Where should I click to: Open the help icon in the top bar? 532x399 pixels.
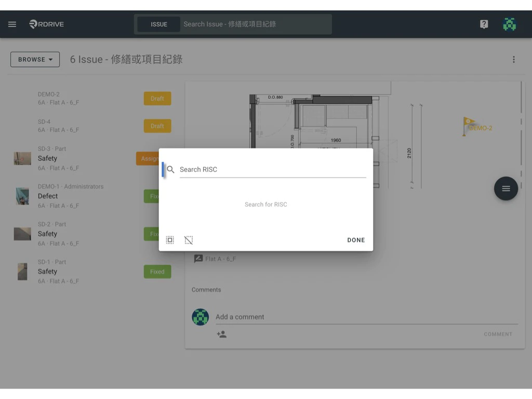(x=484, y=24)
